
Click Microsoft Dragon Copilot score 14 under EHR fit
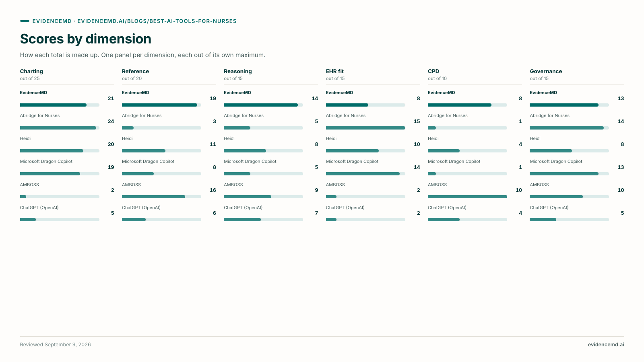click(417, 167)
